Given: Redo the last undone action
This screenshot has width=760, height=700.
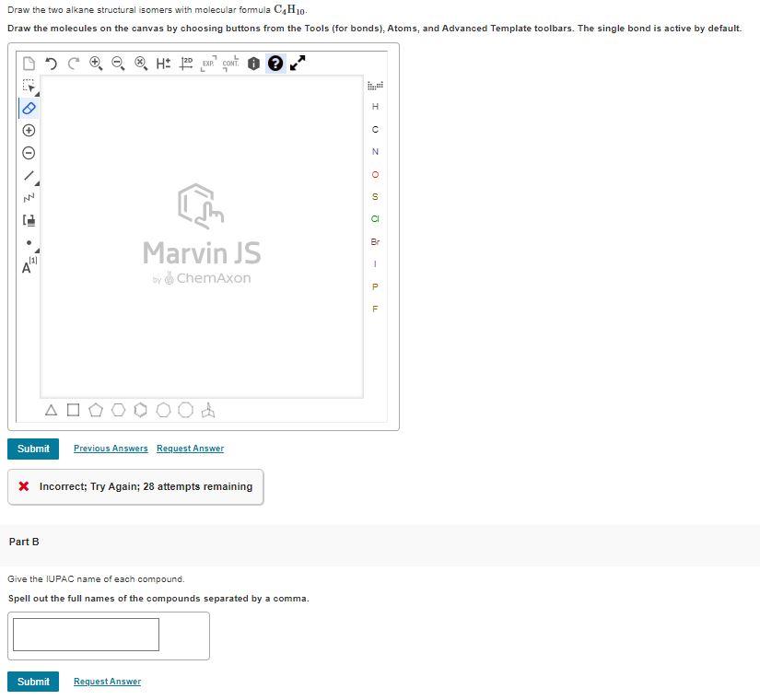Looking at the screenshot, I should point(73,64).
